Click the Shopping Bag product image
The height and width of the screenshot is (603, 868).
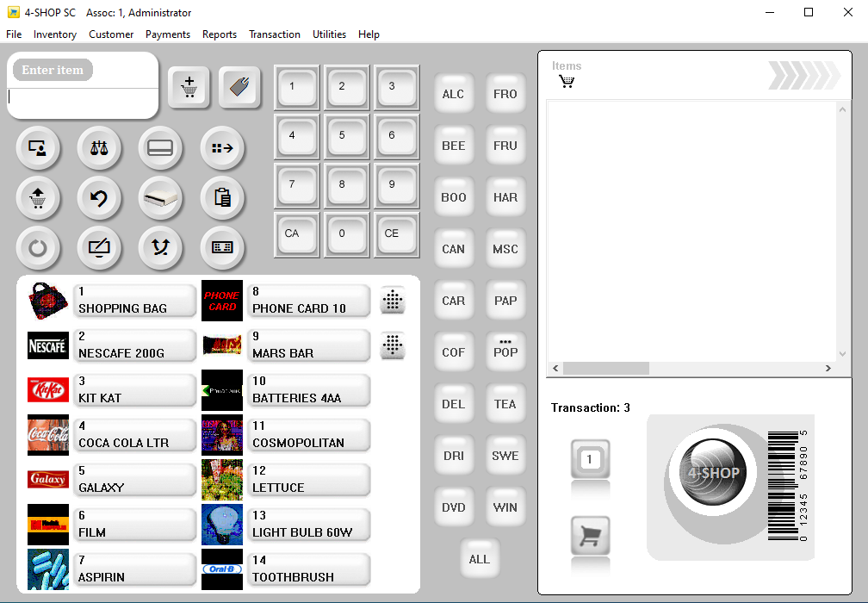(x=48, y=301)
